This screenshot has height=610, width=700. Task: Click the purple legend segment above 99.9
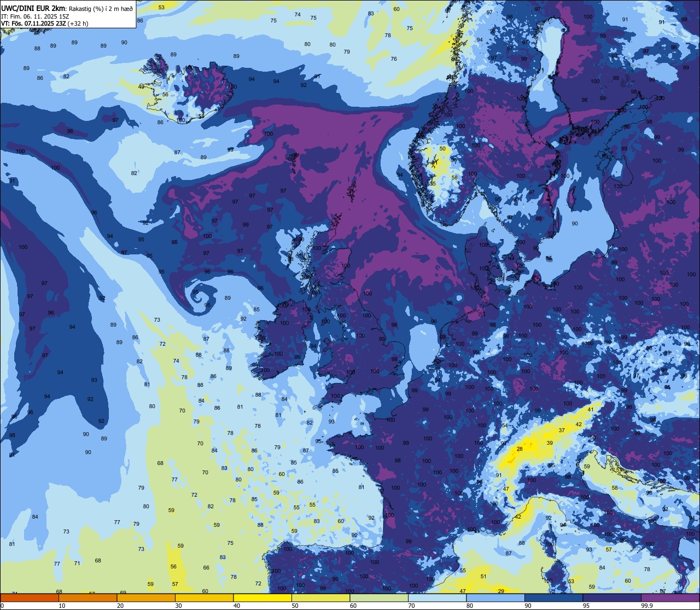click(670, 597)
